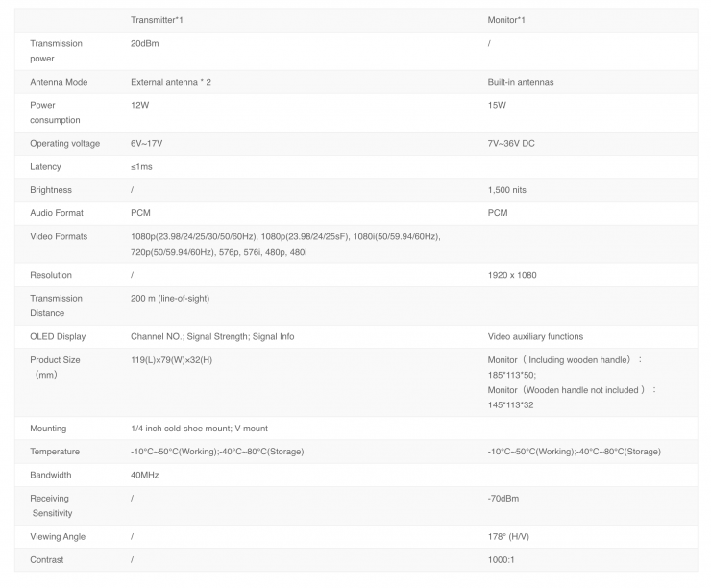Click the 40MHz bandwidth value
This screenshot has height=588, width=711.
[144, 475]
